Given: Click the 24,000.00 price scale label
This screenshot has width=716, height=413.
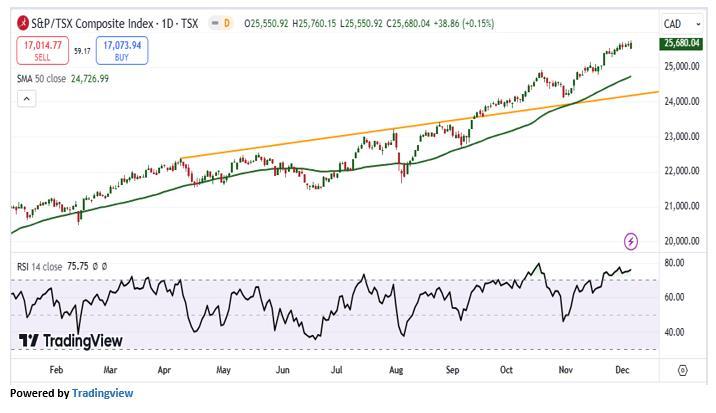Looking at the screenshot, I should 682,101.
